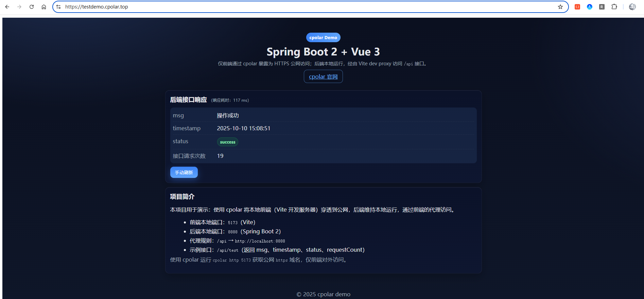This screenshot has height=299, width=644.
Task: Open the cpolar 官网 link
Action: point(323,77)
